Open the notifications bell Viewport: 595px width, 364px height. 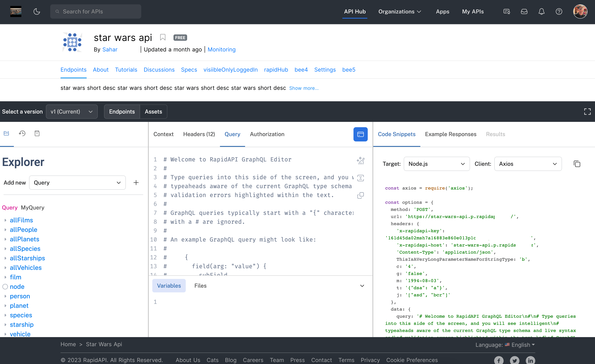pos(541,11)
